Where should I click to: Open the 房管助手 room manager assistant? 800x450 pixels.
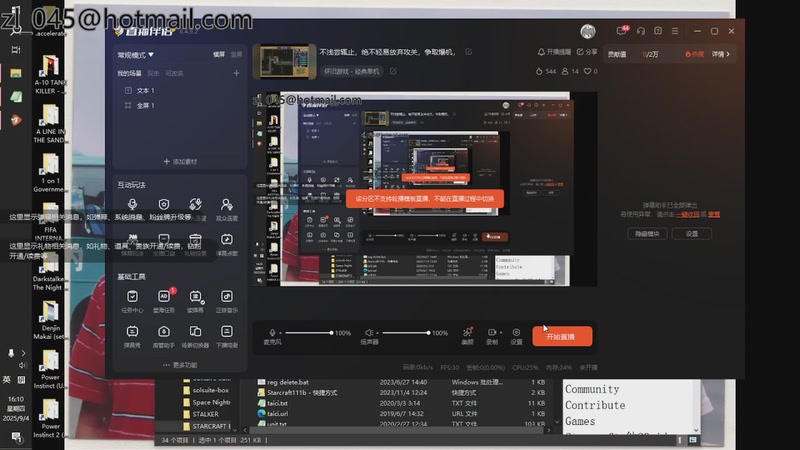pyautogui.click(x=164, y=336)
